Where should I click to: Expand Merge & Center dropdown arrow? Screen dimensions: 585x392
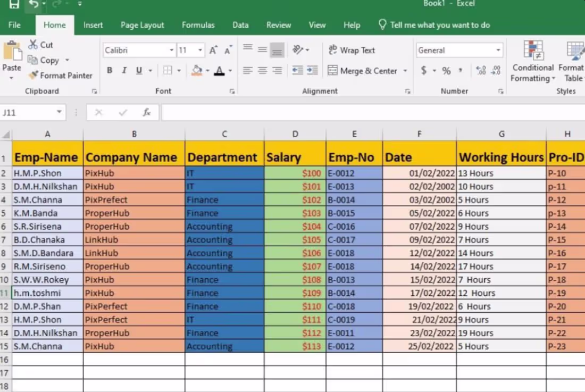pyautogui.click(x=405, y=71)
